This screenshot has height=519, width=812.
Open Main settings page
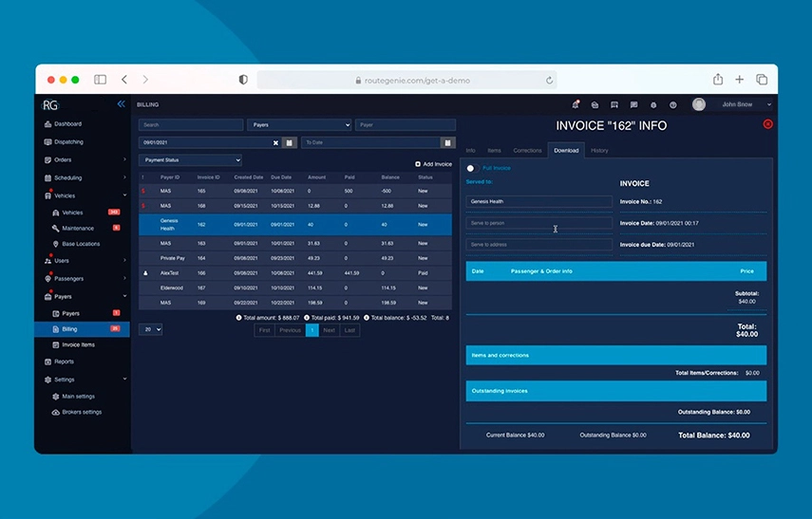click(73, 397)
